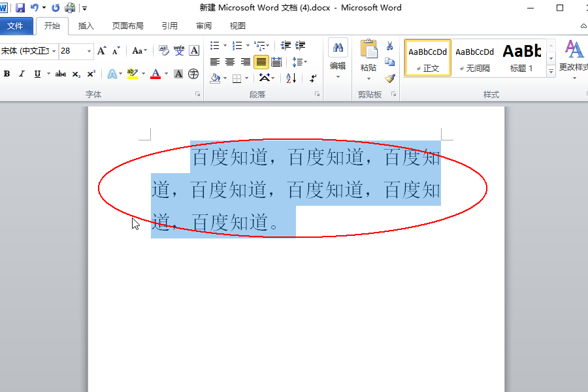Grow font size with large A icon
The image size is (588, 392).
[x=102, y=51]
